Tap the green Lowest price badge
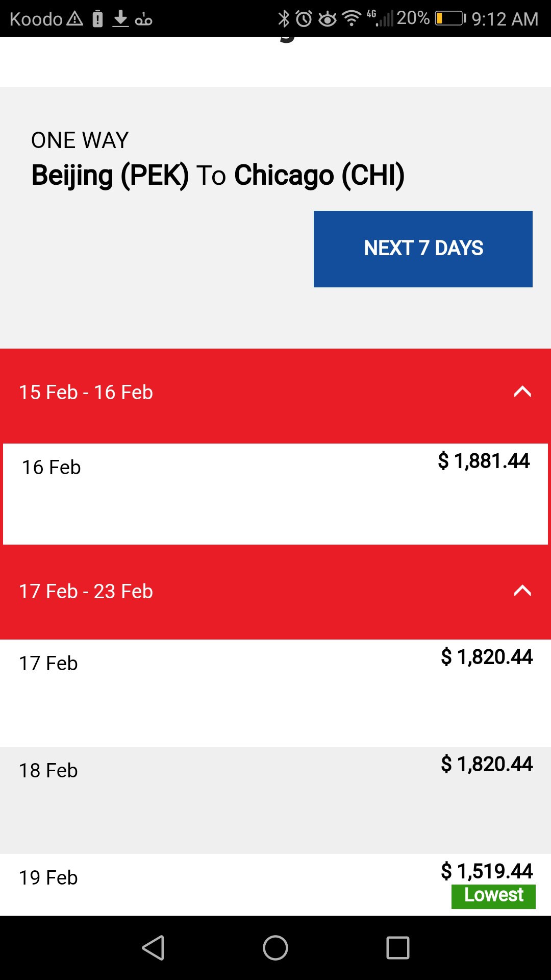Viewport: 551px width, 980px height. tap(493, 896)
